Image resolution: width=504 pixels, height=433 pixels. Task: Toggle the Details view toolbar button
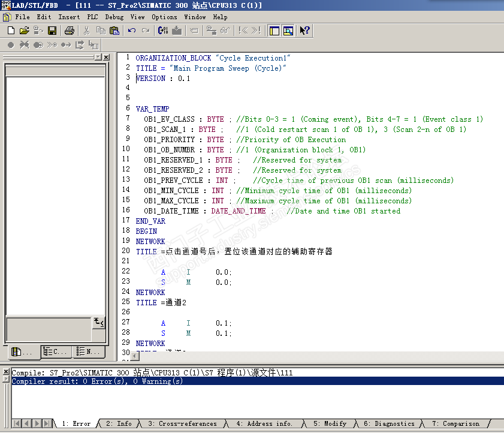pos(288,31)
